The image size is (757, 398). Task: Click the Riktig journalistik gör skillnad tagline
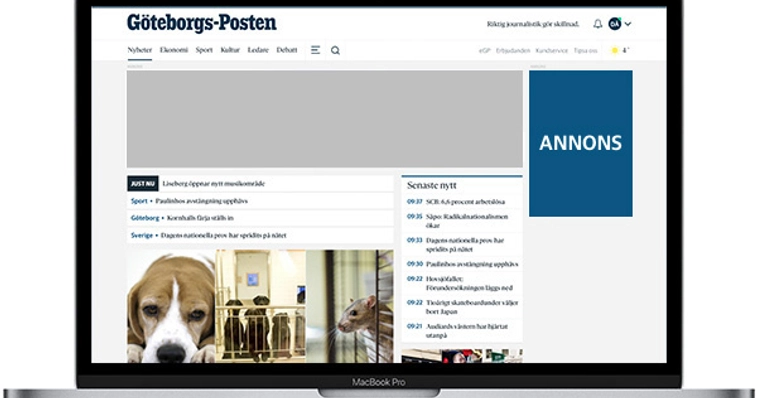click(x=533, y=24)
